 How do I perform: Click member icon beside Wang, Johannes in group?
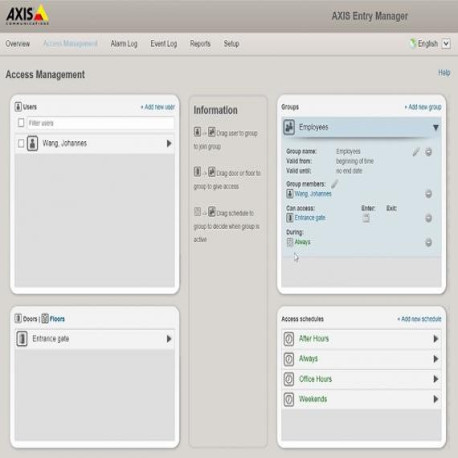click(x=290, y=194)
